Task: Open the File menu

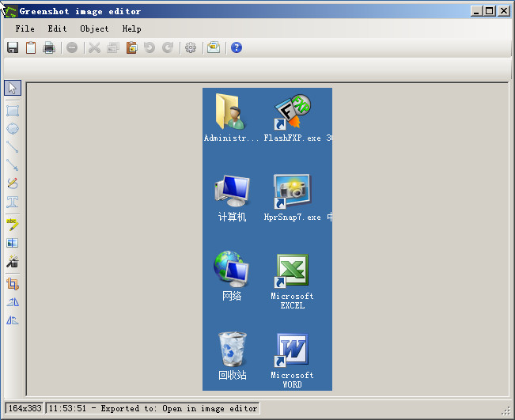Action: click(x=25, y=29)
